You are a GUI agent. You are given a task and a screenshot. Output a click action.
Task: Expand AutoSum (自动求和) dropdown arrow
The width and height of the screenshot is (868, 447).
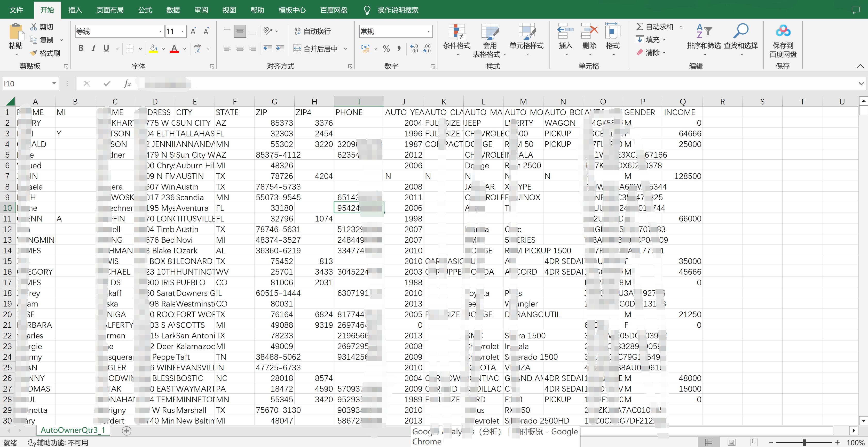coord(681,27)
